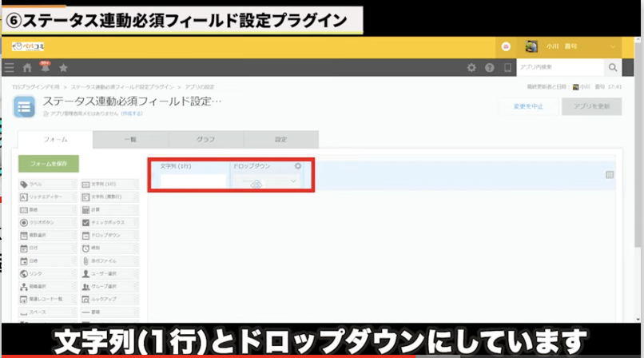Select the ドロップダウン field type in palette
The width and height of the screenshot is (644, 358).
tap(109, 235)
